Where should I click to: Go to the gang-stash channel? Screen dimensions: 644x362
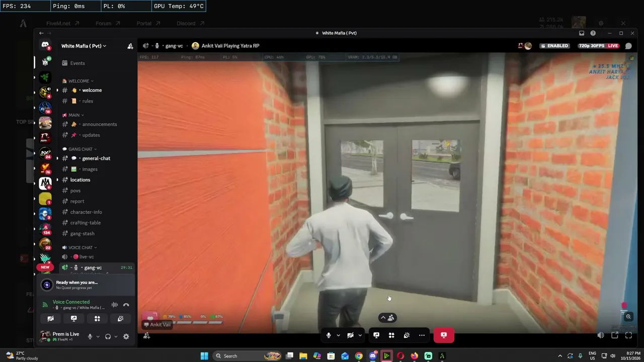83,233
